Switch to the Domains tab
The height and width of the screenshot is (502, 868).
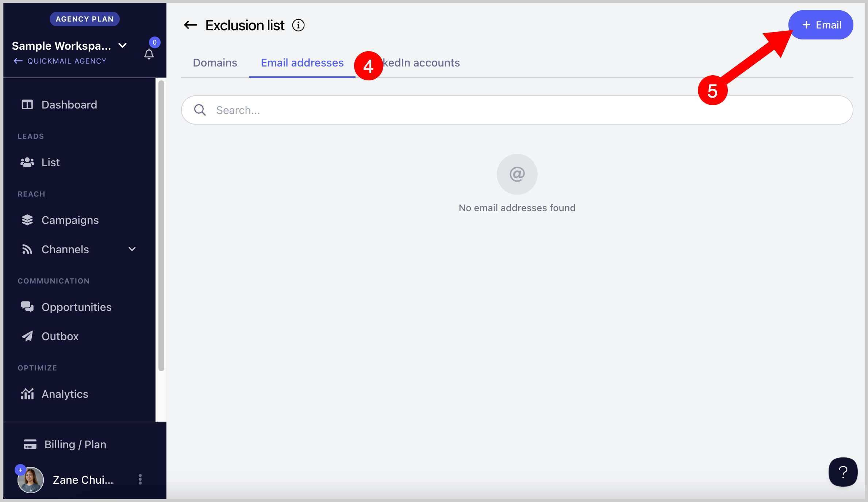[215, 63]
